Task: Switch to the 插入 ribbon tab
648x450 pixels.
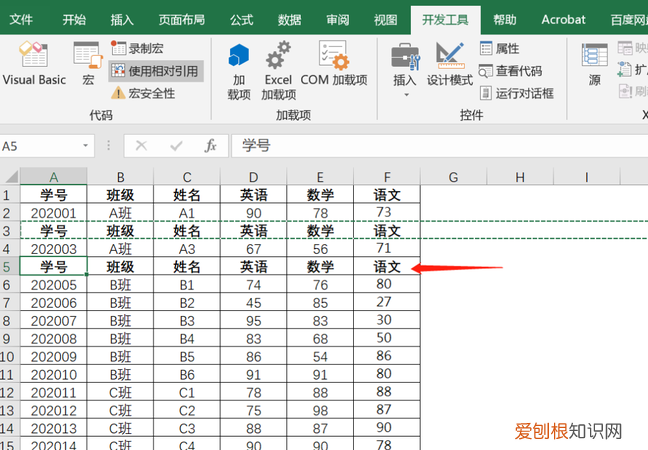Action: pyautogui.click(x=122, y=19)
